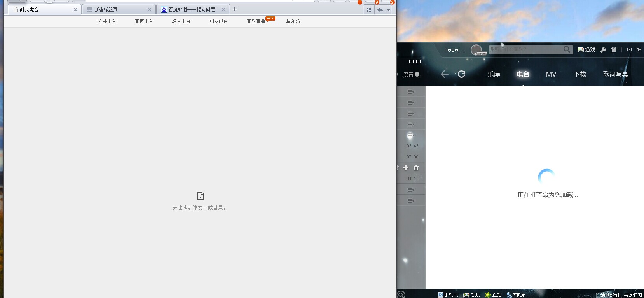
Task: Open the skin shirt icon in Kugou
Action: (x=614, y=50)
